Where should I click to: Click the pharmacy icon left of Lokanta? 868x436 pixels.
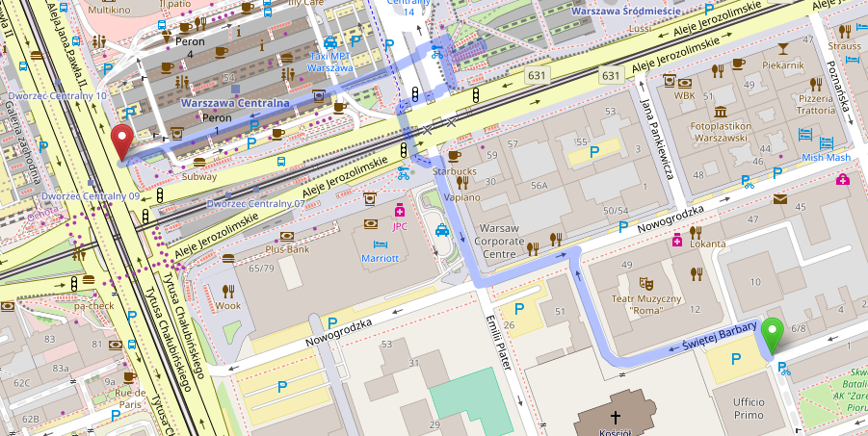(x=676, y=240)
